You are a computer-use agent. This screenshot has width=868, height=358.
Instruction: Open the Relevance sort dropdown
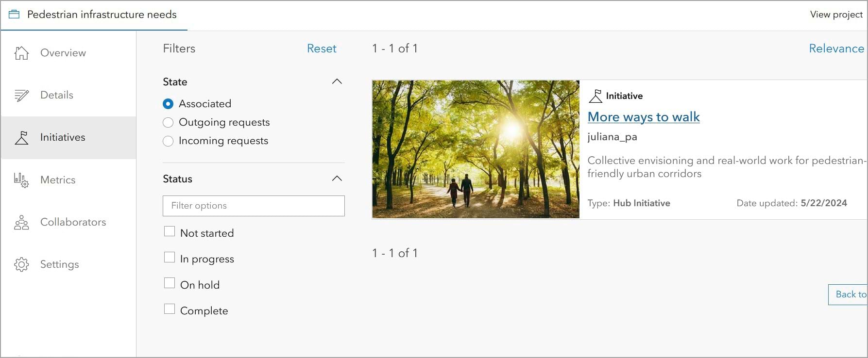click(x=836, y=49)
